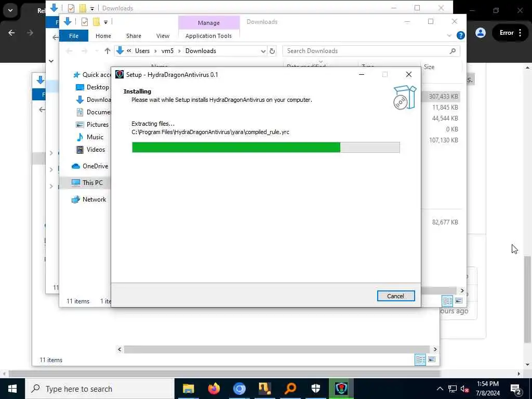
Task: Cancel the HydraDragonAntivirus installation
Action: pyautogui.click(x=395, y=296)
